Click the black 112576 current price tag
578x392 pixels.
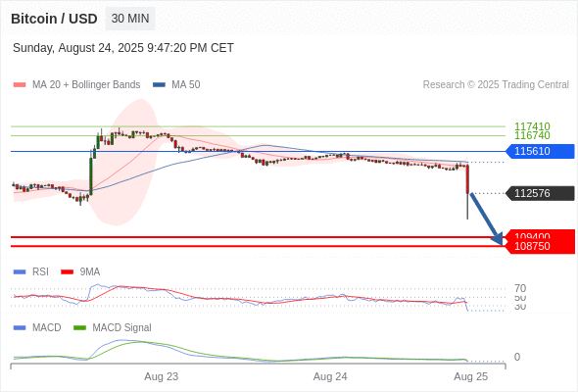(x=540, y=193)
